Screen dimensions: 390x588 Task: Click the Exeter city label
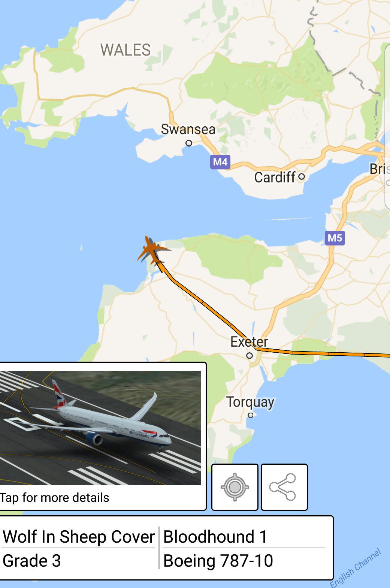(249, 342)
